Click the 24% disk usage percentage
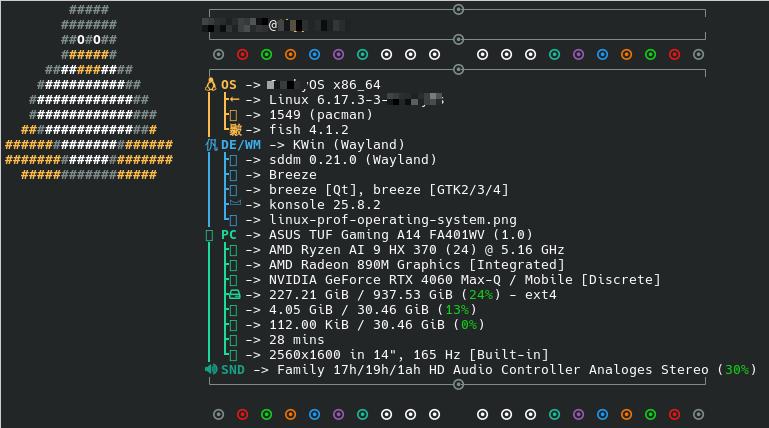The width and height of the screenshot is (769, 428). 481,295
